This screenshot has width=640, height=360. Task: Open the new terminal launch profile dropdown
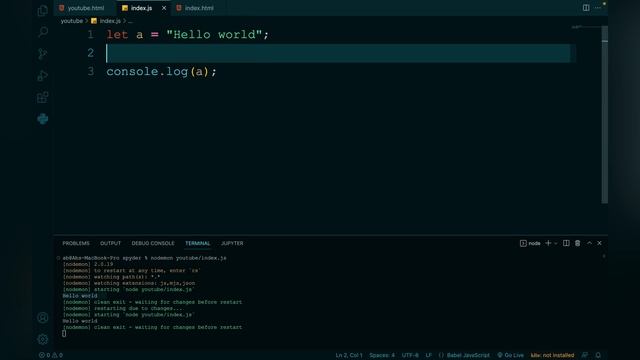coord(556,243)
